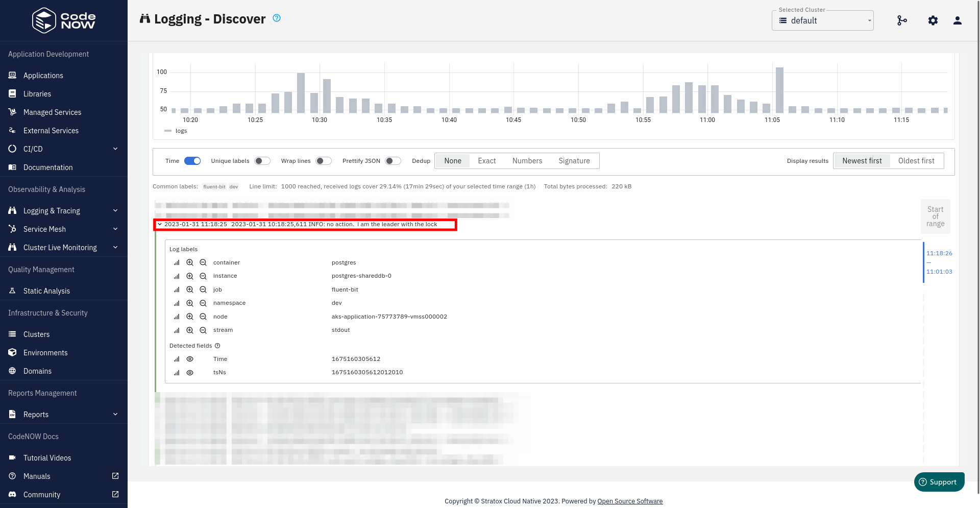The width and height of the screenshot is (980, 508).
Task: Open the help icon next to Logging - Discover
Action: coord(277,18)
